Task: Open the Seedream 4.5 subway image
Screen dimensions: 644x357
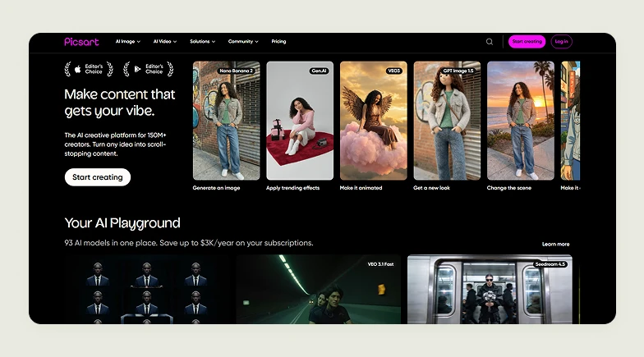Action: tap(490, 289)
